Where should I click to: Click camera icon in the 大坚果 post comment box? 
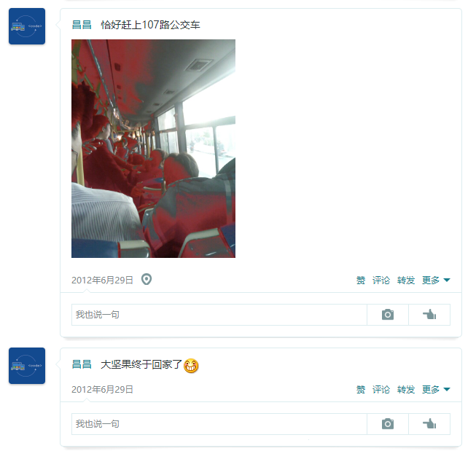(x=388, y=424)
